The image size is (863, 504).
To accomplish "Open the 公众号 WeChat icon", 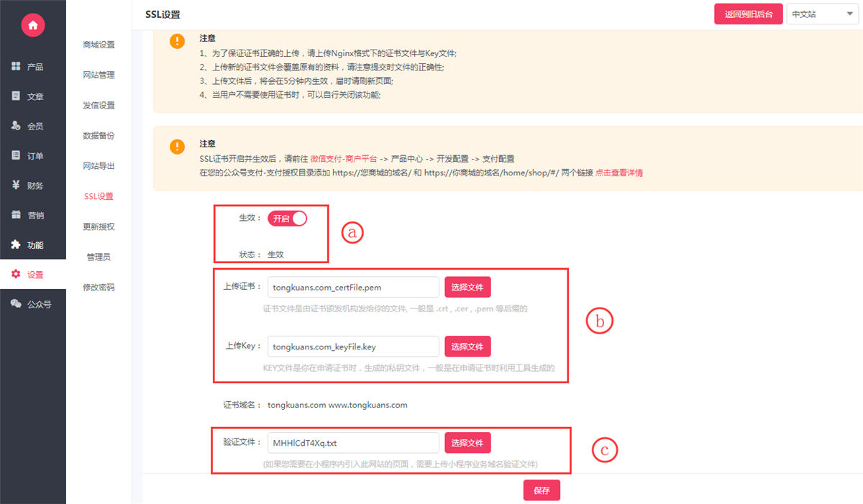I will 16,304.
